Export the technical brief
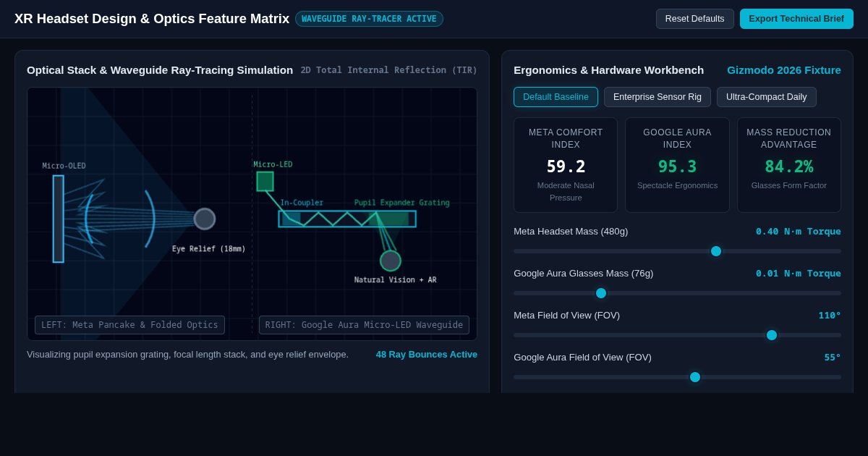This screenshot has height=456, width=868. pos(796,19)
